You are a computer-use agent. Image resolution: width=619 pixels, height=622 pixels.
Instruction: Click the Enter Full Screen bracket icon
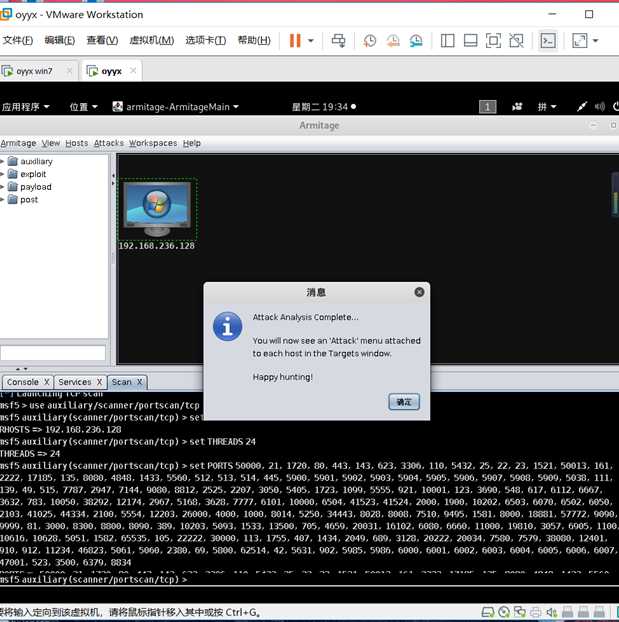[493, 40]
